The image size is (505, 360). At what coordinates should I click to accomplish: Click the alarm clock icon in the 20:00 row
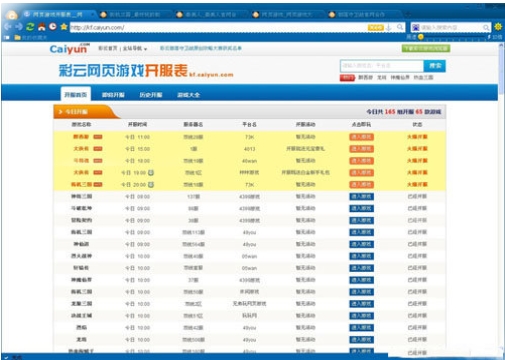coord(151,184)
